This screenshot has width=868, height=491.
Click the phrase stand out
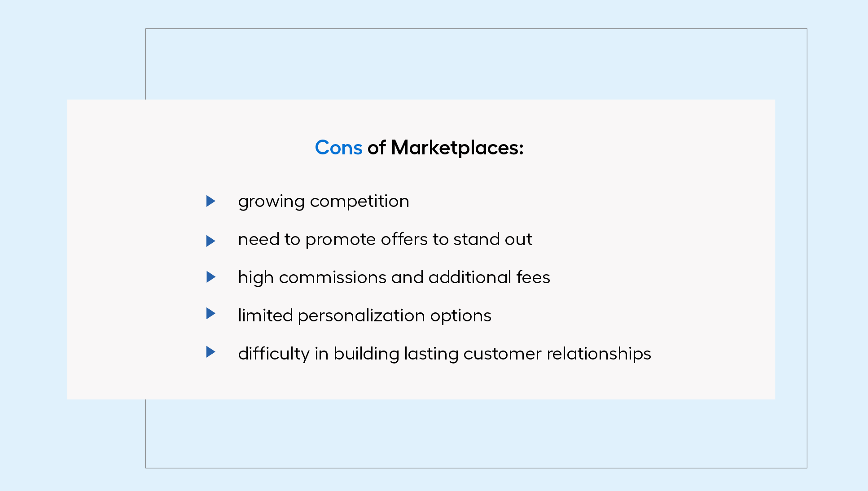(x=492, y=239)
